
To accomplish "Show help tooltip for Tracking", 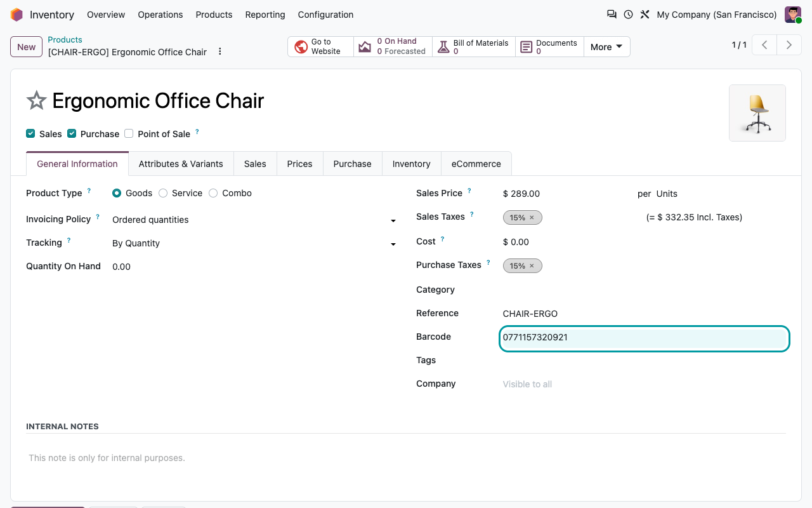I will pos(69,240).
